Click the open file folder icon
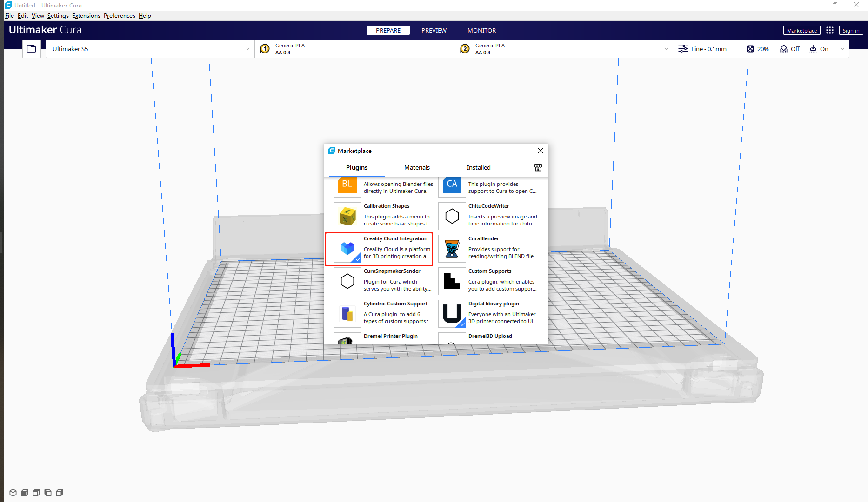This screenshot has width=868, height=502. [31, 49]
